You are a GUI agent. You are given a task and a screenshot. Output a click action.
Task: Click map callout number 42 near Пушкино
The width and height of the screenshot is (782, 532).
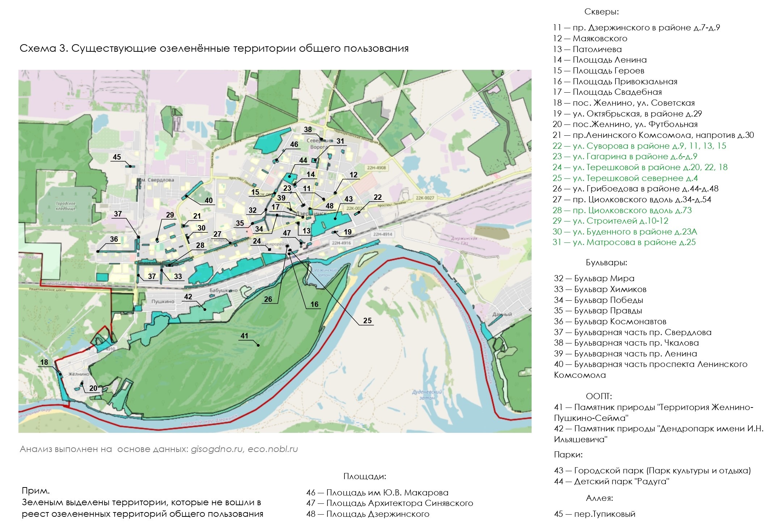188,297
